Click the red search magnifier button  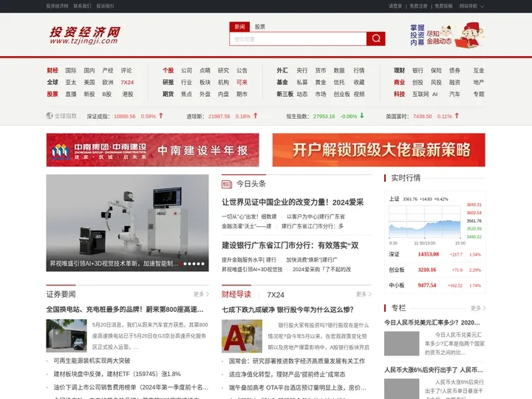pyautogui.click(x=375, y=38)
